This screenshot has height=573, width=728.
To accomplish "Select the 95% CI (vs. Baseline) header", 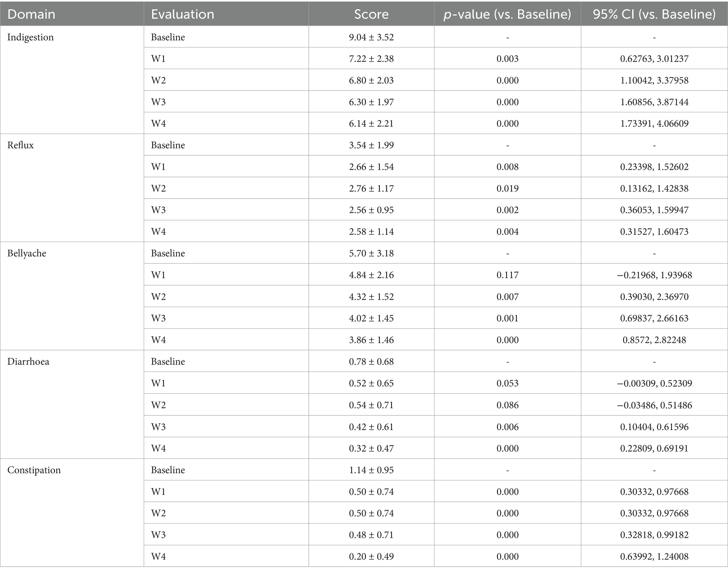I will click(x=654, y=14).
